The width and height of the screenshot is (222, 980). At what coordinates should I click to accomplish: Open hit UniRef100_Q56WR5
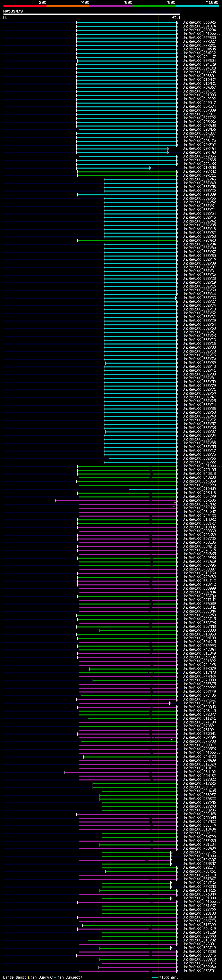tap(199, 23)
